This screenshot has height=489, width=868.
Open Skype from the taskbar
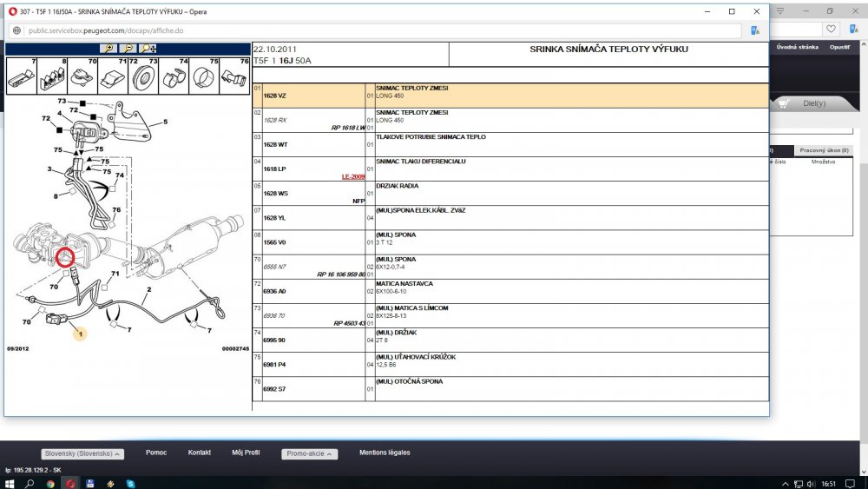click(x=131, y=484)
